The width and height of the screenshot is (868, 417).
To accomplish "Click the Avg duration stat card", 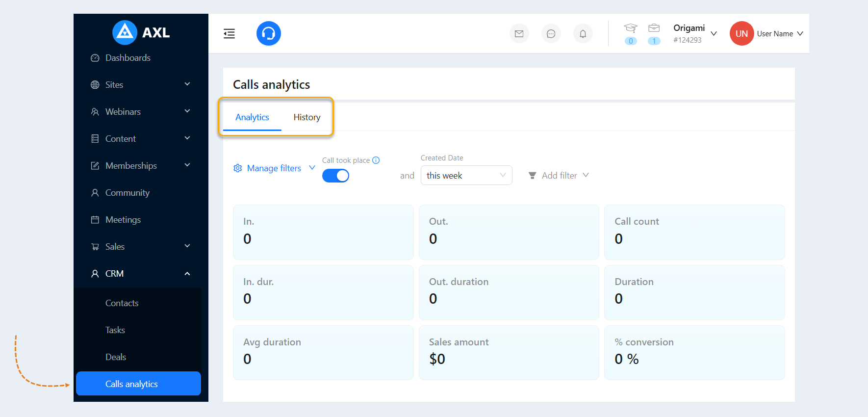I will point(323,353).
